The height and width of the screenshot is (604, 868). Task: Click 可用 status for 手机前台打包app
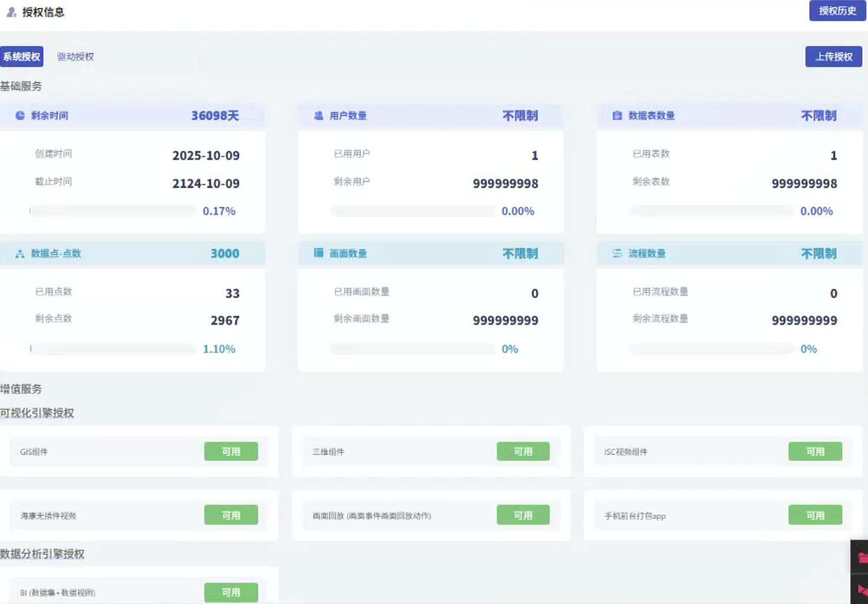point(815,515)
